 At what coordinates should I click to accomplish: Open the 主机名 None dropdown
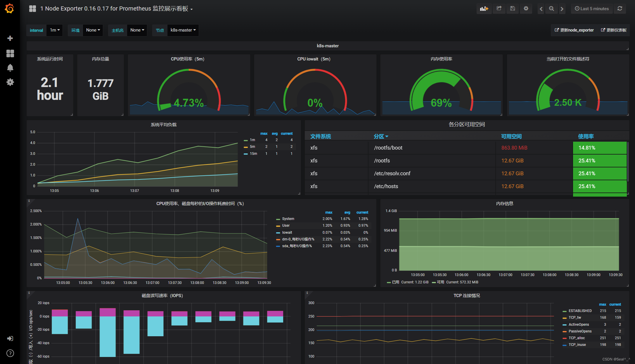(137, 30)
